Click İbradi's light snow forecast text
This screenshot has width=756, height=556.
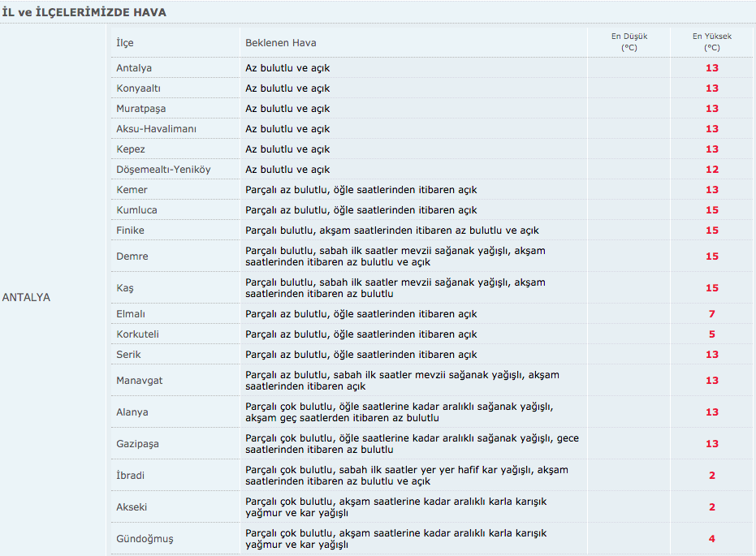[x=407, y=475]
